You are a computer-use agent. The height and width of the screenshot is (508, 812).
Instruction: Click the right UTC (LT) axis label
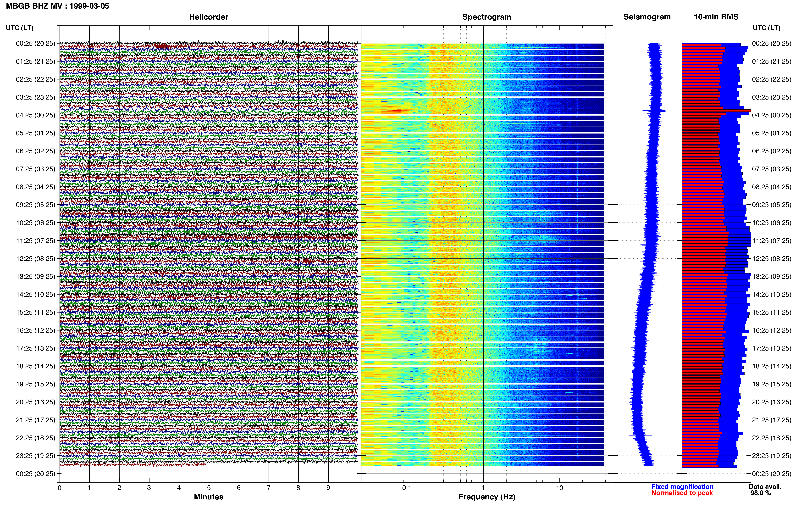pyautogui.click(x=766, y=28)
